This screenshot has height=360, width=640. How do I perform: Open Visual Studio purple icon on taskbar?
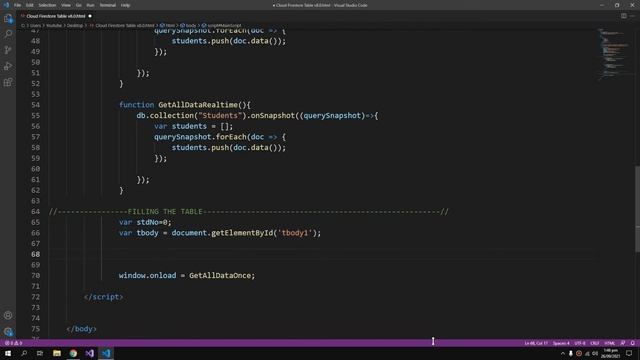[x=90, y=353]
